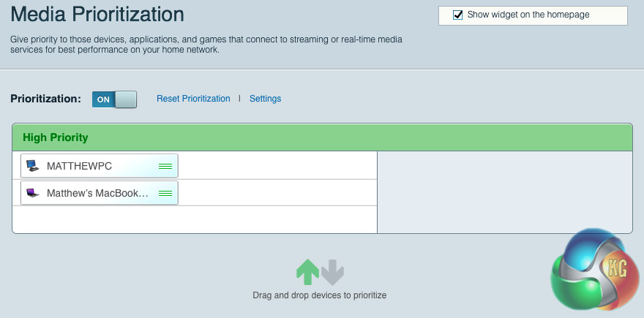
Task: Click the MacBook laptop device icon
Action: (32, 194)
